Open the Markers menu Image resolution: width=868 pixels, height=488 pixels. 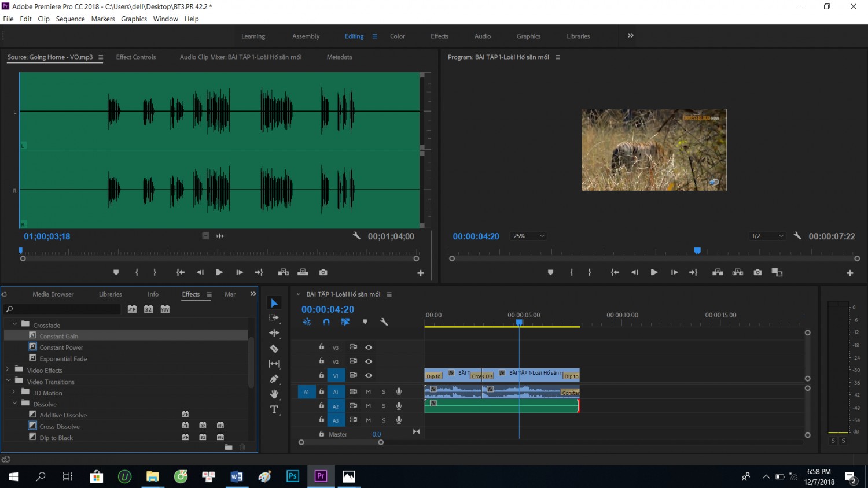tap(103, 19)
